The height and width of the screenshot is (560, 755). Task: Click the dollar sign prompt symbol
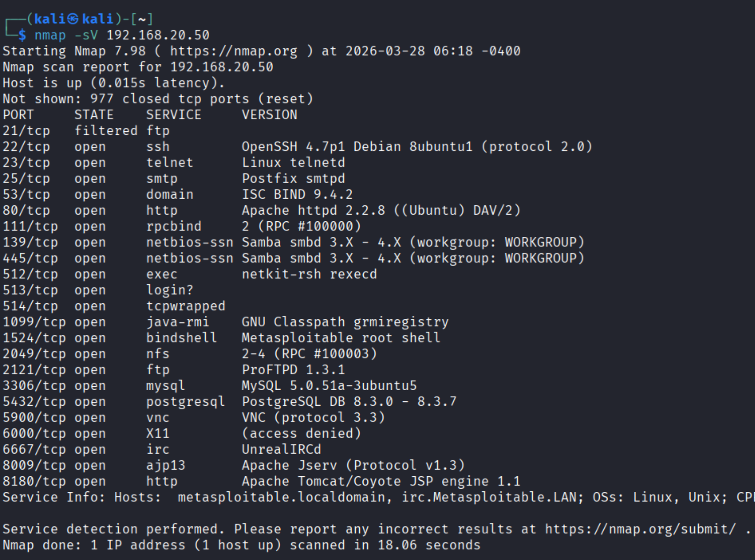[x=22, y=35]
